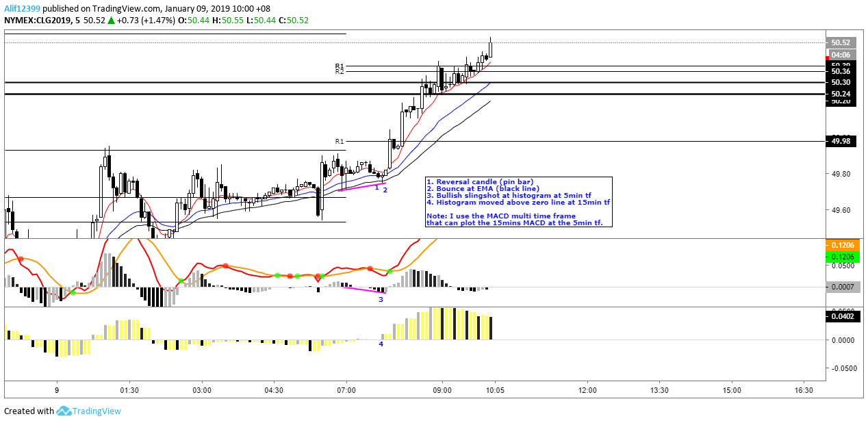Viewport: 868px width, 423px height.
Task: Click the R1 label beside the 49.98 line
Action: (339, 141)
